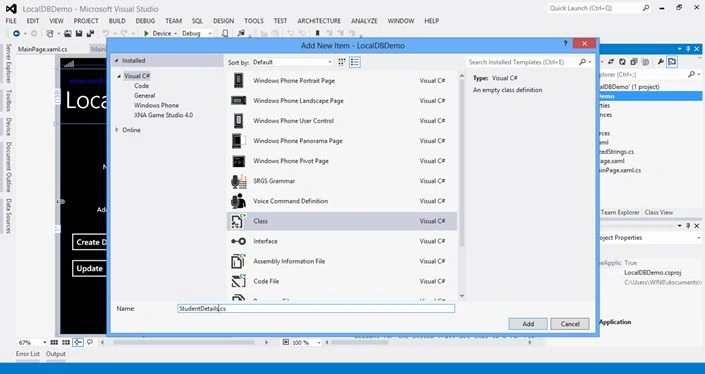
Task: Open the PROJECT menu
Action: [86, 21]
